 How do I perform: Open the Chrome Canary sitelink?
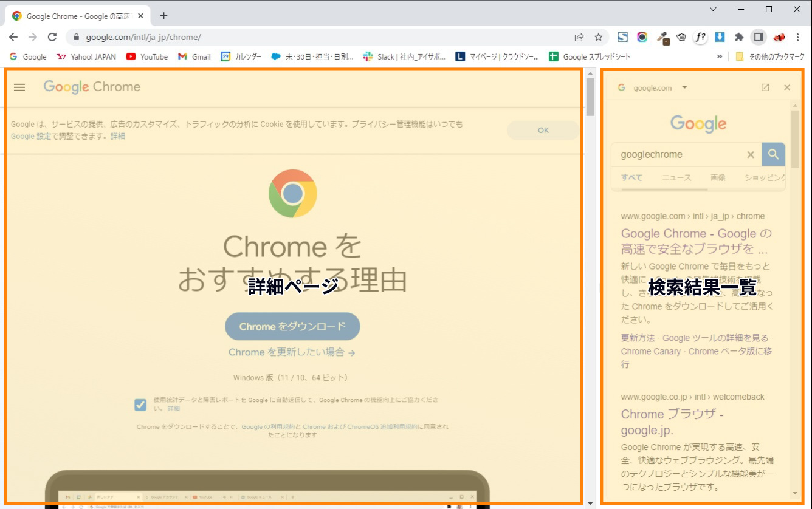click(650, 351)
